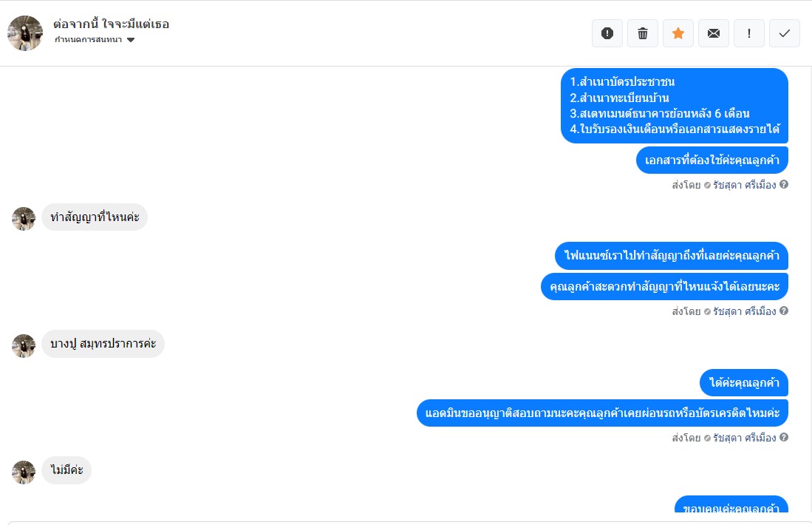
Task: Open sender link รัชสุดา ศรีเมือง under first reply
Action: point(745,185)
